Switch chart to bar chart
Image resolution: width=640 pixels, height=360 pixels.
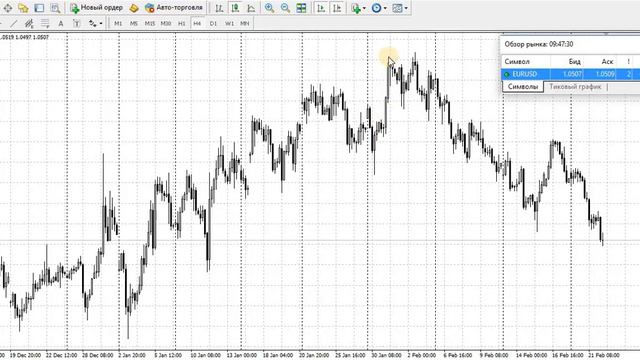coord(219,8)
